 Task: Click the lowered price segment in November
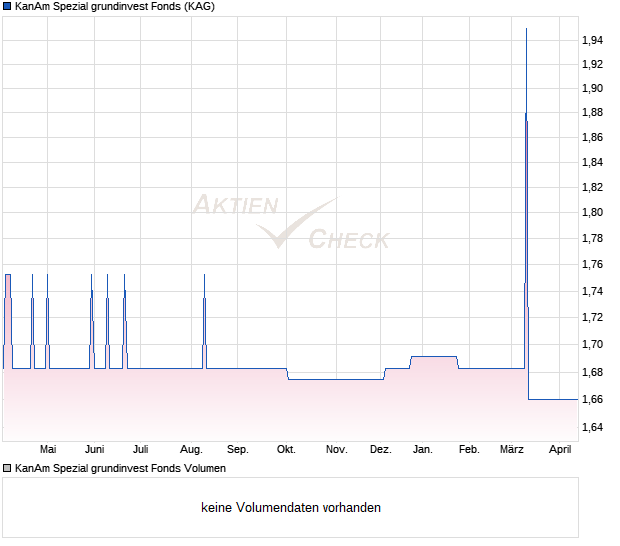335,379
